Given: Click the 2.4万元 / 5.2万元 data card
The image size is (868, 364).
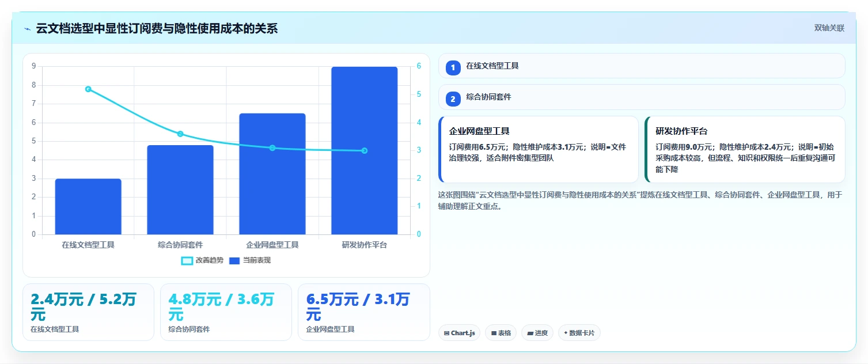Looking at the screenshot, I should pos(88,312).
